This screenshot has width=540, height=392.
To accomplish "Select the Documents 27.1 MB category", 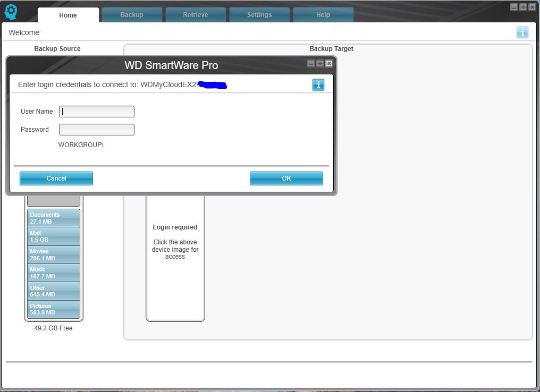I will (x=54, y=218).
